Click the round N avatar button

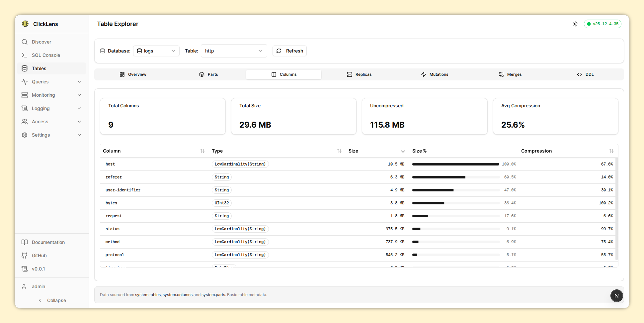pyautogui.click(x=616, y=296)
